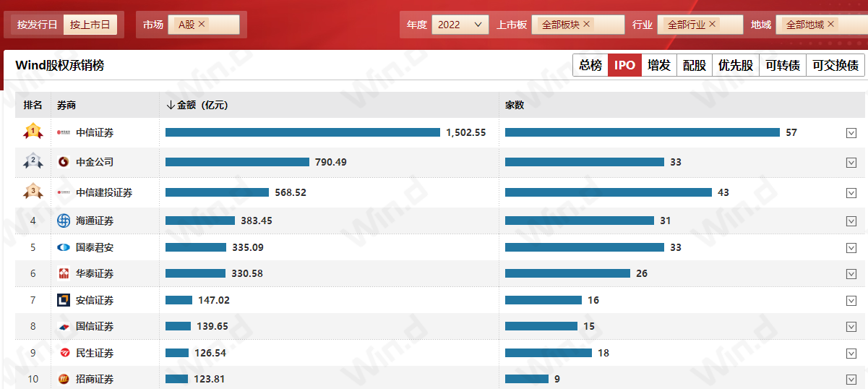Open the 海通证券 broker name

pos(95,221)
